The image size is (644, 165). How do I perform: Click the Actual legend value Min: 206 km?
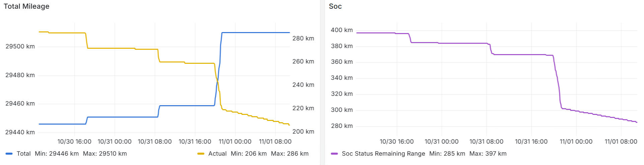pos(249,154)
